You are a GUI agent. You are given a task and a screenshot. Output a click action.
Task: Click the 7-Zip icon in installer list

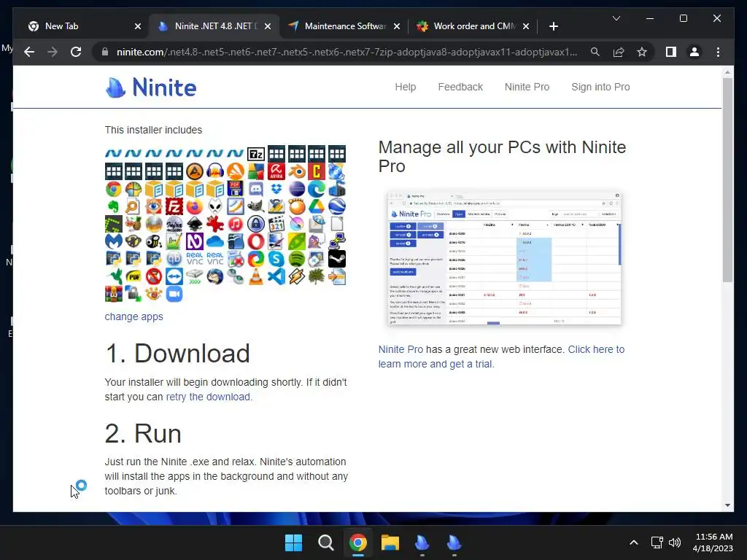pyautogui.click(x=256, y=154)
